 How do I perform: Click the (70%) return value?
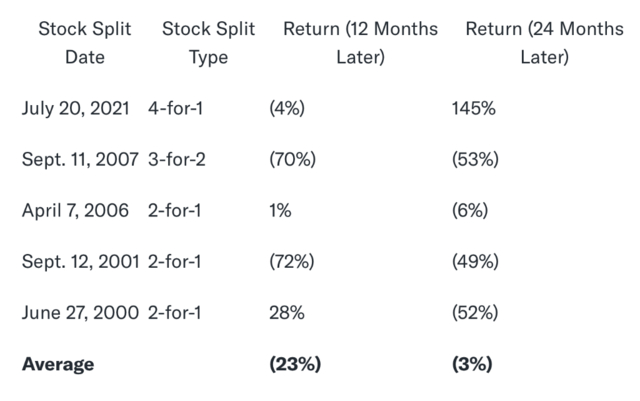[292, 159]
